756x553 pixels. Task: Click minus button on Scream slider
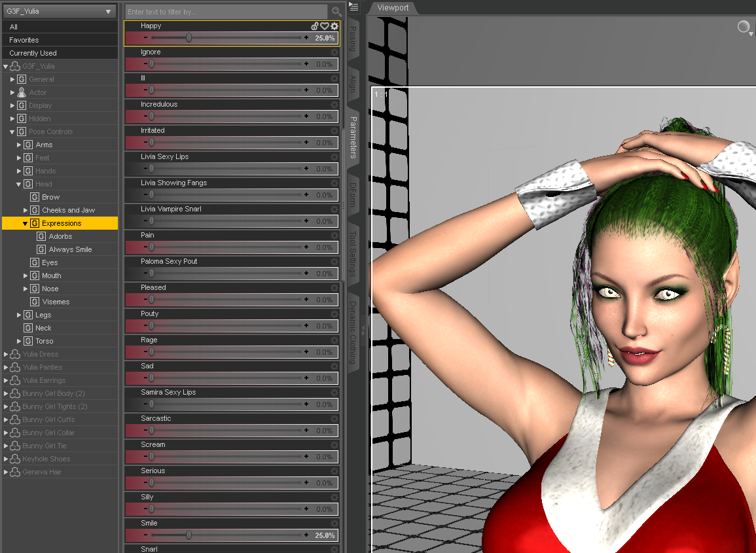[x=145, y=456]
